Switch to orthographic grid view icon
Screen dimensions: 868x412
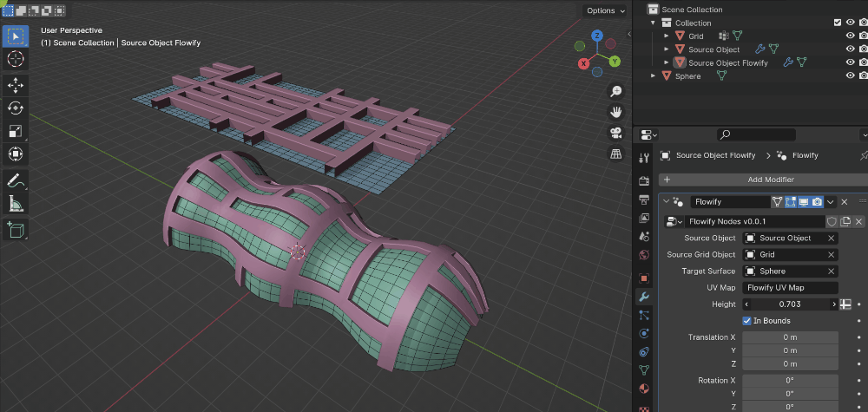[x=615, y=154]
